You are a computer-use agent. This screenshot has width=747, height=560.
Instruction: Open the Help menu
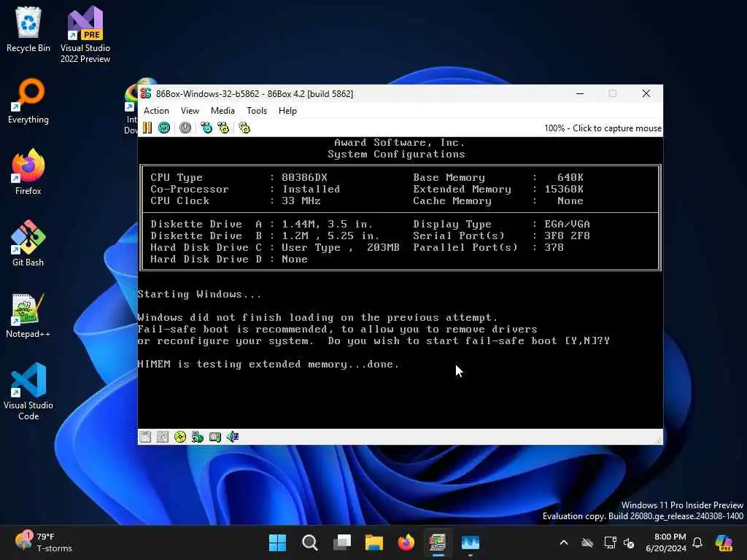point(287,111)
